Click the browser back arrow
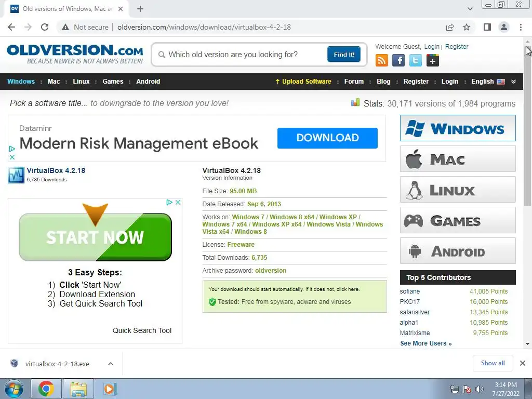The height and width of the screenshot is (399, 532). (x=11, y=27)
